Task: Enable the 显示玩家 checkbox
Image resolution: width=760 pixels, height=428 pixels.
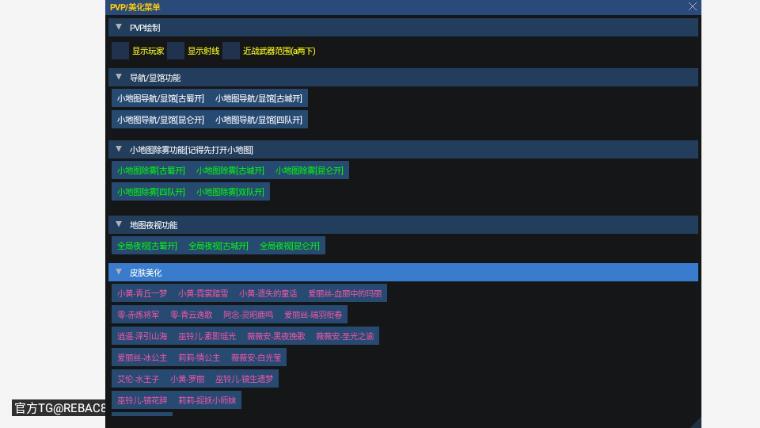Action: tap(120, 50)
